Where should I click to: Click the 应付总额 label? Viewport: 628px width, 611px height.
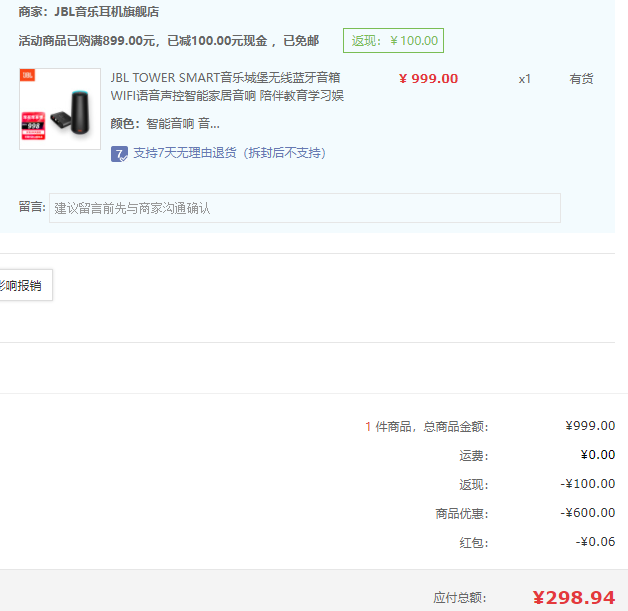[460, 598]
